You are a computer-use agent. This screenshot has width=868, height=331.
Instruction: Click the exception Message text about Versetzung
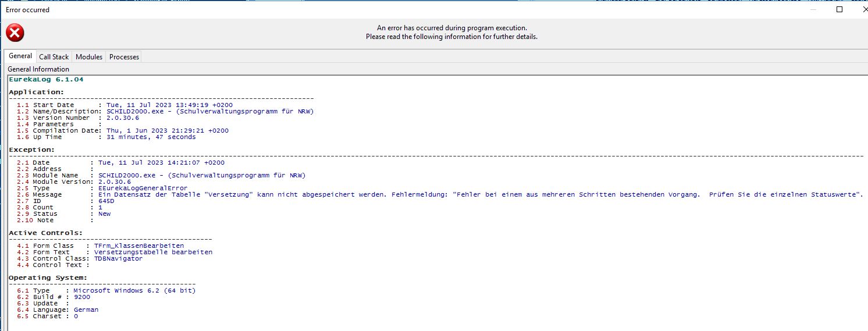pos(439,194)
